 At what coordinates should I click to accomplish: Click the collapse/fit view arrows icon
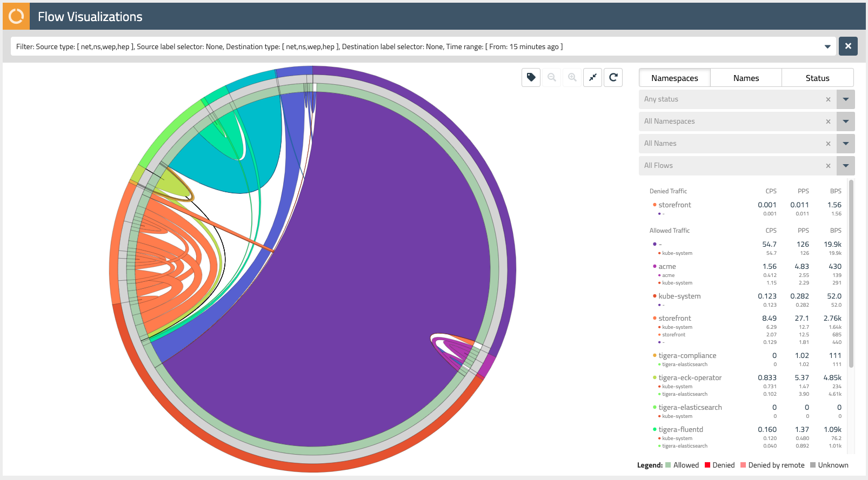click(x=593, y=77)
